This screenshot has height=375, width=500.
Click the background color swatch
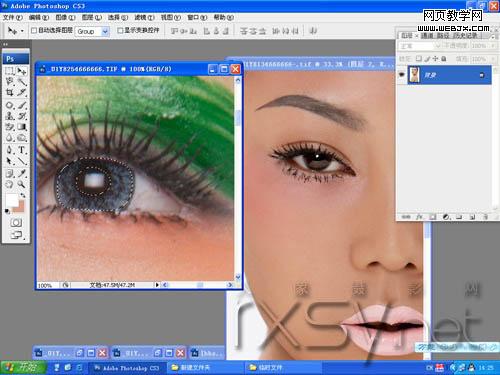21,207
